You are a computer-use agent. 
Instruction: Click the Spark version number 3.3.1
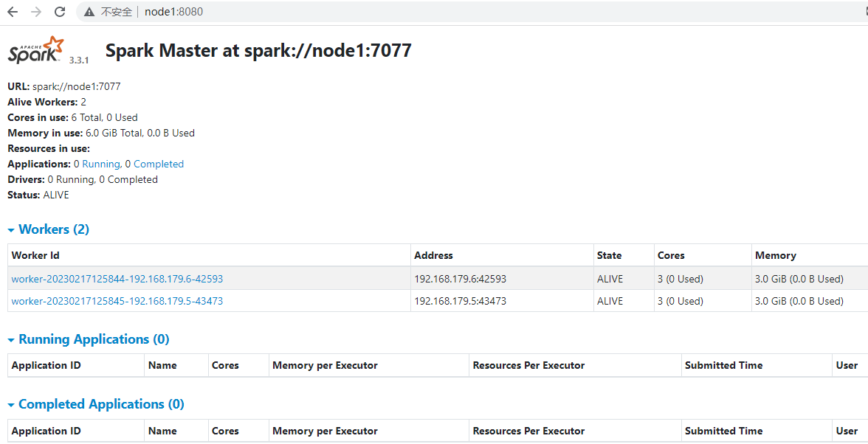(x=79, y=60)
